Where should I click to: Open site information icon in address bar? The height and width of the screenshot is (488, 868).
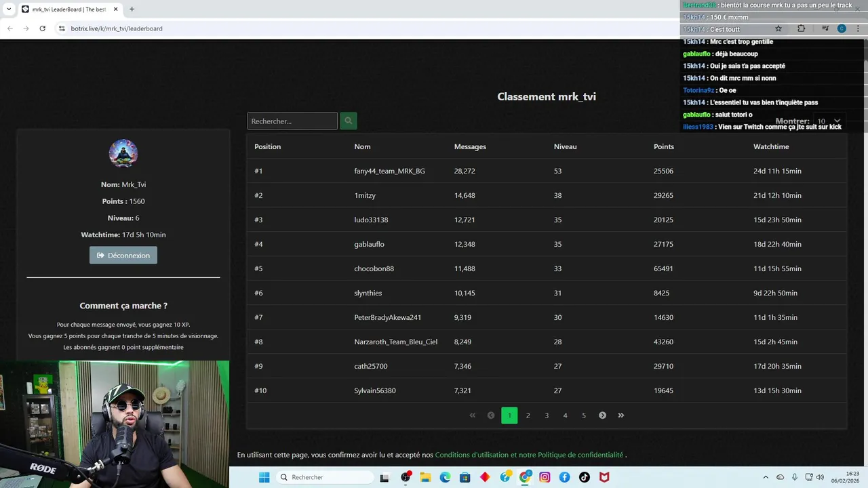click(62, 28)
